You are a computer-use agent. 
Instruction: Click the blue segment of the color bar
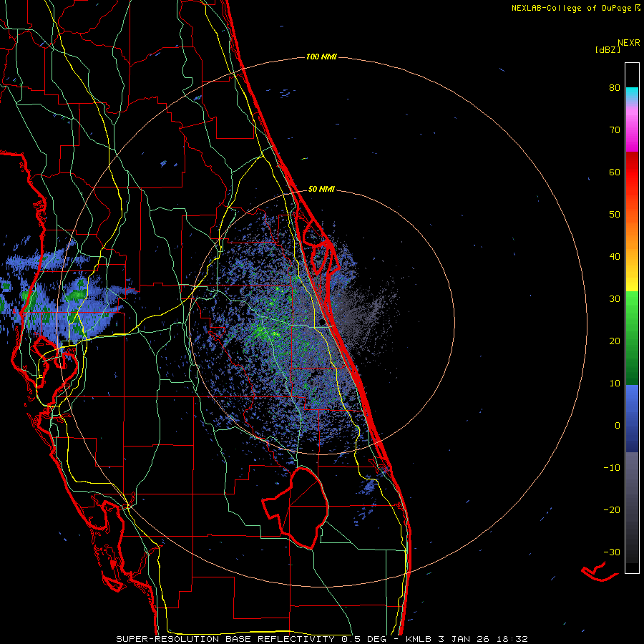click(x=632, y=418)
